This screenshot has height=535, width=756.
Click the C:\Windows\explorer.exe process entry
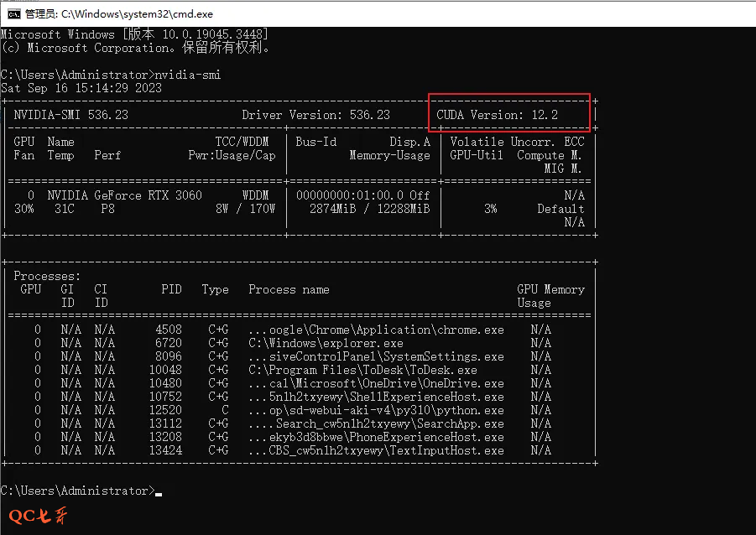[326, 343]
